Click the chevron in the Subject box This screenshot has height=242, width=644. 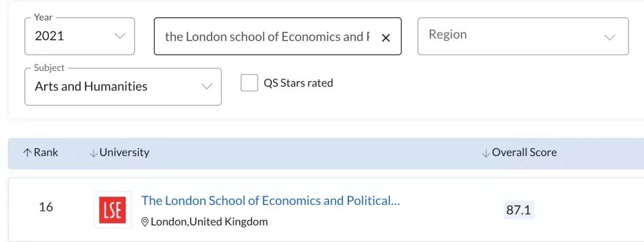point(206,86)
